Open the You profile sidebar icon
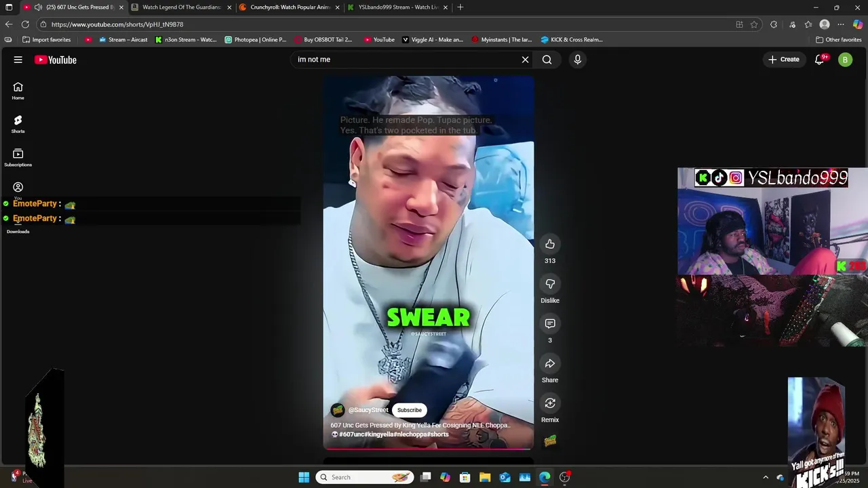868x488 pixels. tap(18, 188)
